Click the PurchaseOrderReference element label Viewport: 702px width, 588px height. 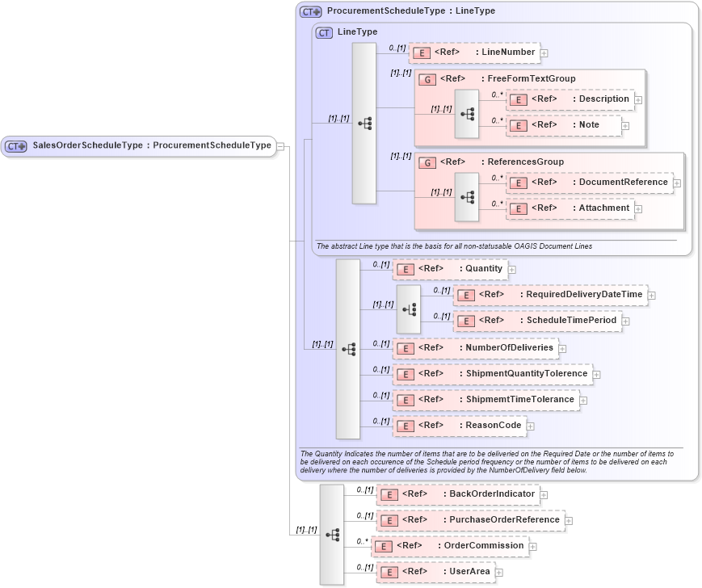click(x=505, y=519)
